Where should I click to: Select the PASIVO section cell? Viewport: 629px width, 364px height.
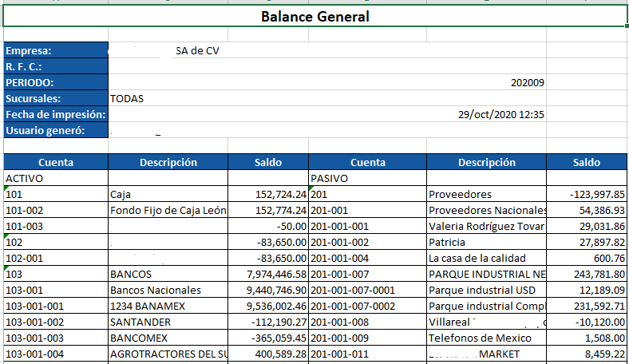click(367, 178)
